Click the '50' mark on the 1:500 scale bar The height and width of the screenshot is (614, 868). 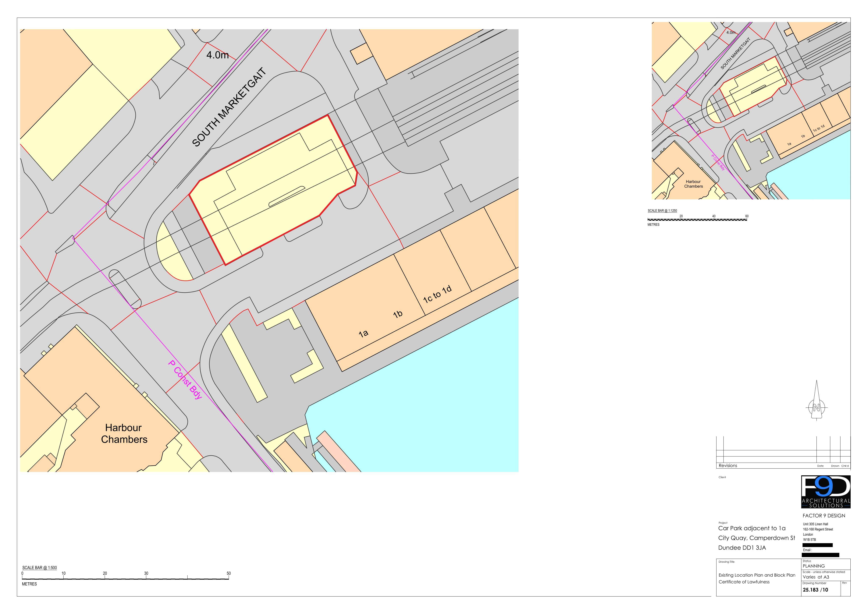(229, 573)
